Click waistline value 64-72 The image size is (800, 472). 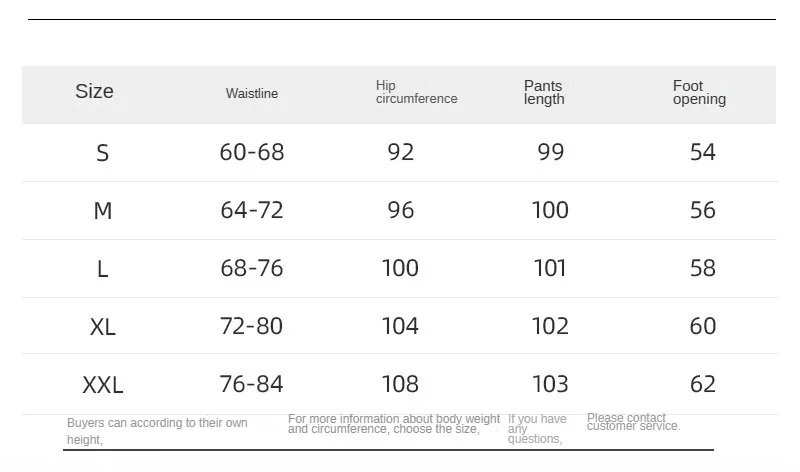coord(252,210)
